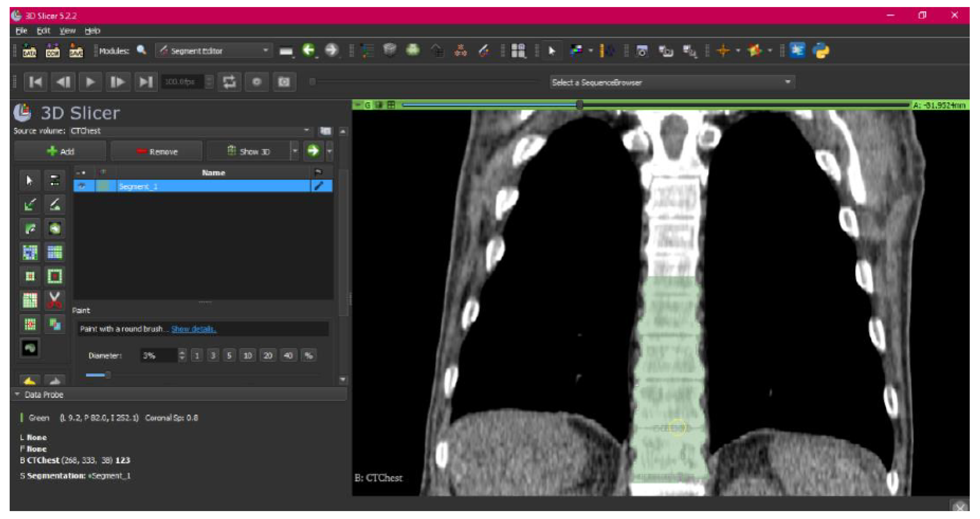Screen dimensions: 980x519
Task: Click the Diameter input field
Action: [x=159, y=355]
